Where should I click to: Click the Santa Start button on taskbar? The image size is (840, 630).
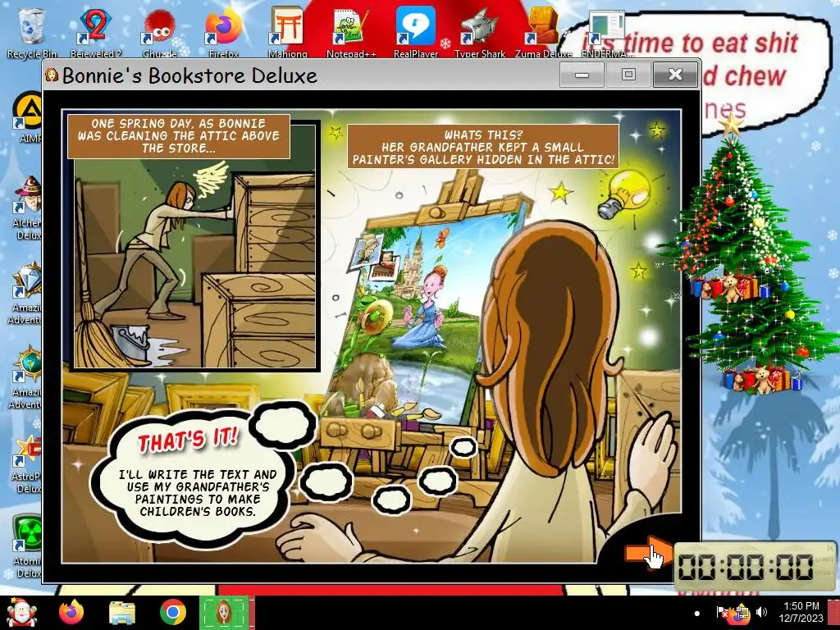pos(21,612)
